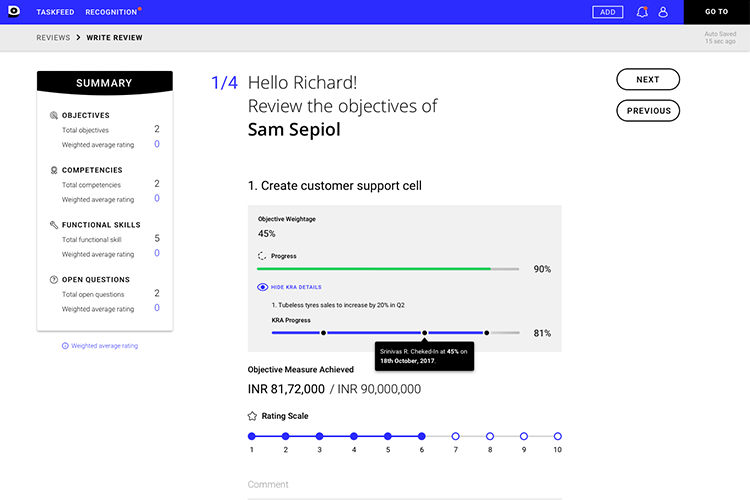Screen dimensions: 750x500
Task: Toggle Hide KRA Details eye icon
Action: tap(262, 287)
